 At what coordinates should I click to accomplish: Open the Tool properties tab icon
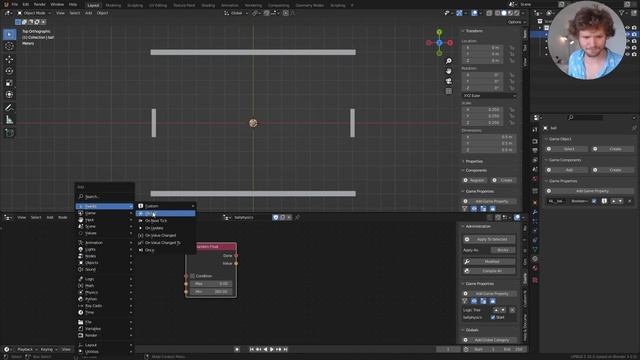pos(535,129)
